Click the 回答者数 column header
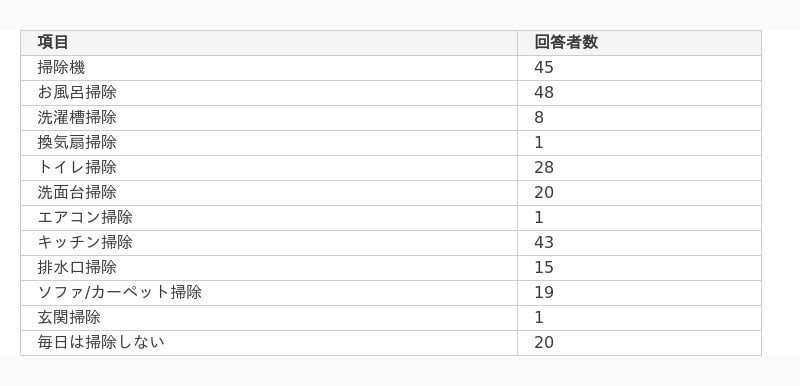Image resolution: width=800 pixels, height=386 pixels. click(x=639, y=43)
